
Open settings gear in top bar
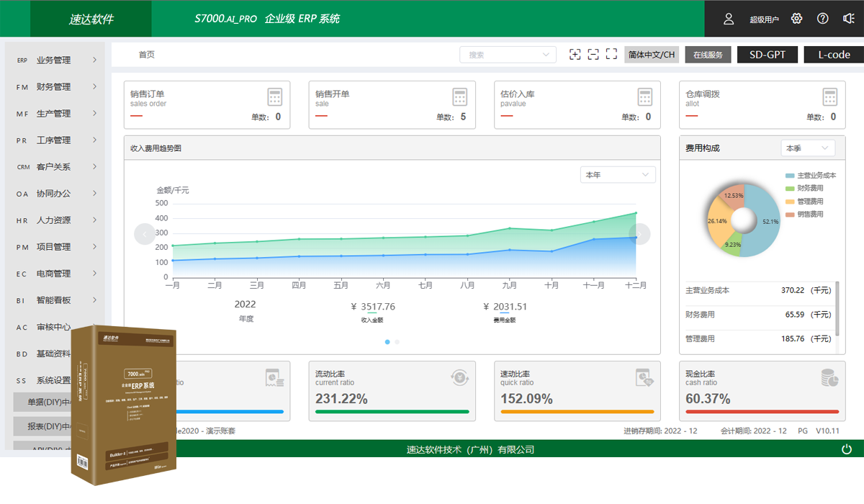[x=796, y=19]
